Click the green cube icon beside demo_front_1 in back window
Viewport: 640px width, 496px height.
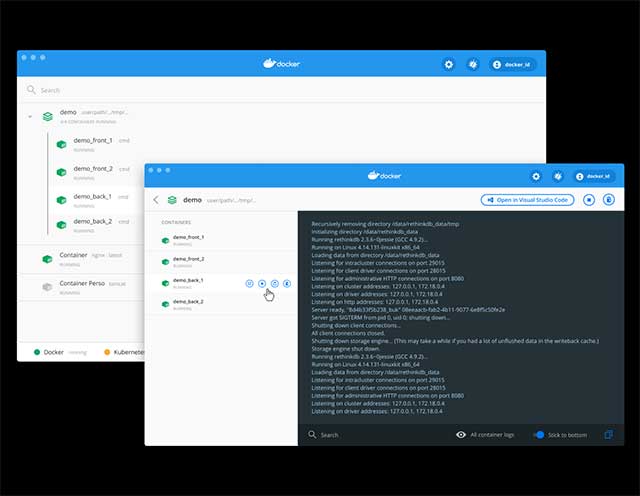[61, 145]
